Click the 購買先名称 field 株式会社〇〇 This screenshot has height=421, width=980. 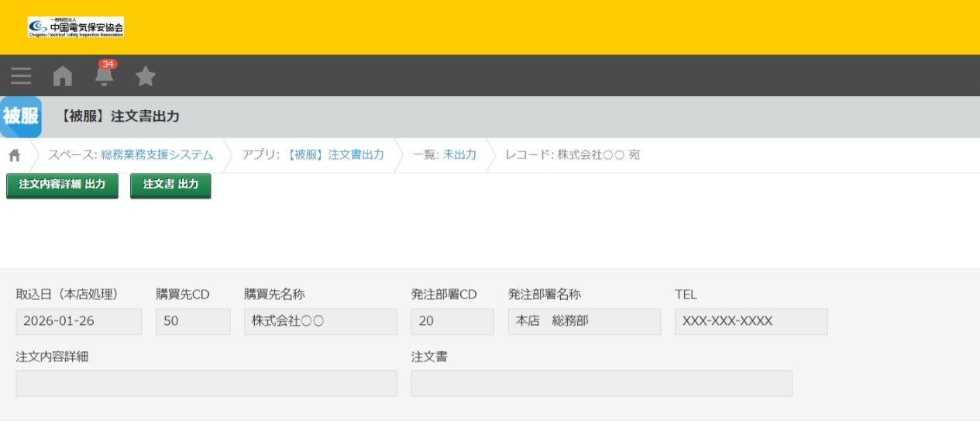[320, 322]
